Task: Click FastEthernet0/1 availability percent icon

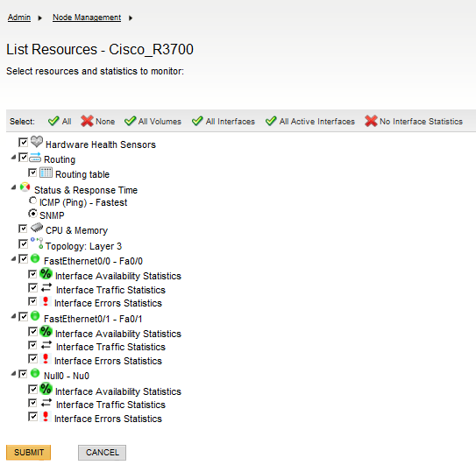Action: (46, 331)
